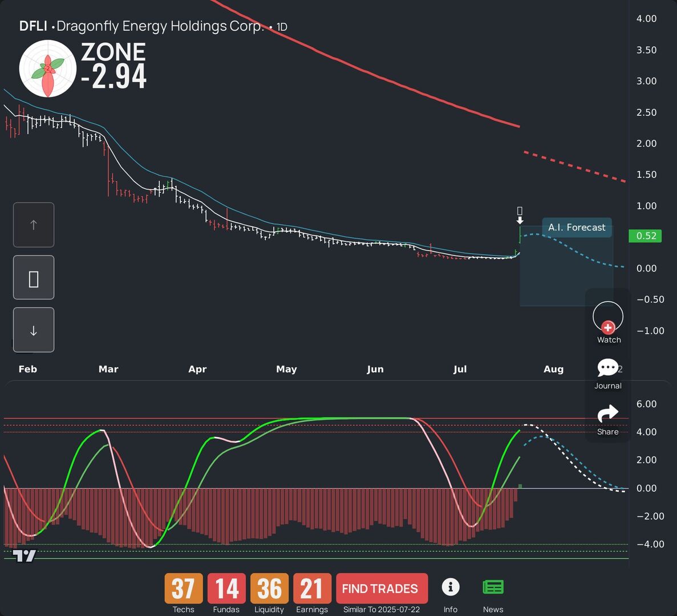Click the −1.00 price axis label
677x616 pixels.
pos(651,331)
